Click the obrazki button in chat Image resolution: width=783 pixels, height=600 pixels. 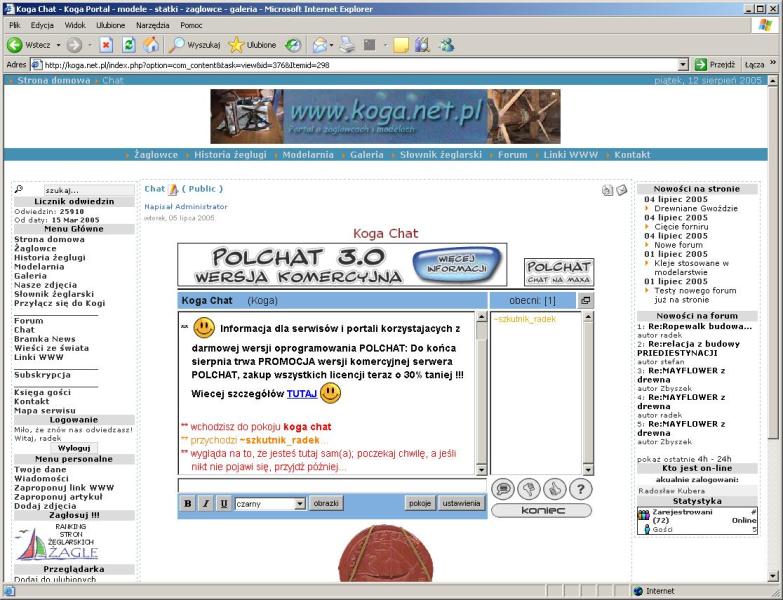pos(326,503)
